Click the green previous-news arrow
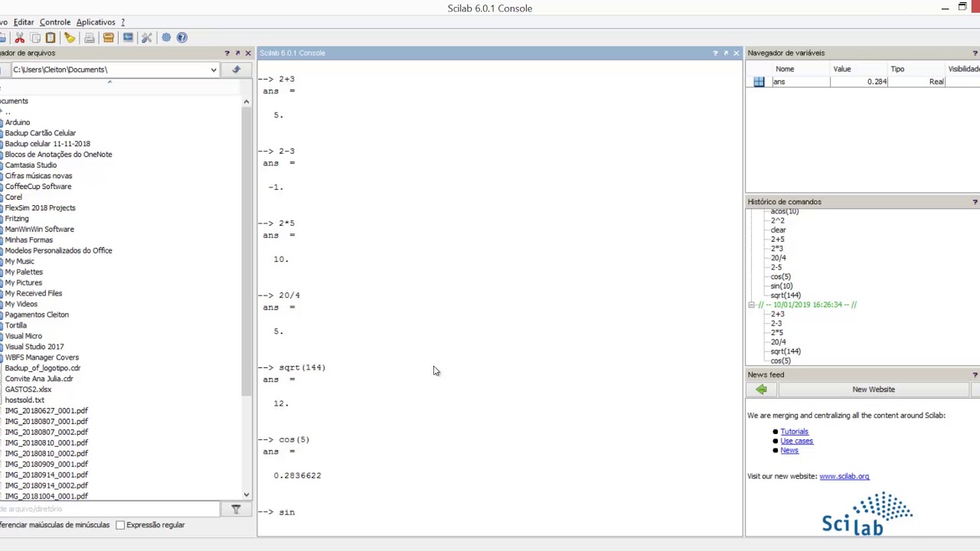Screen dimensions: 980x551 (x=761, y=390)
